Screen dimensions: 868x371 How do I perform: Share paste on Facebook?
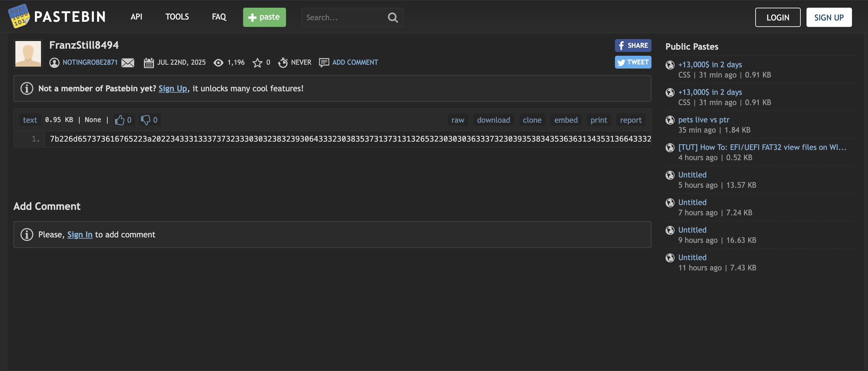(x=633, y=45)
